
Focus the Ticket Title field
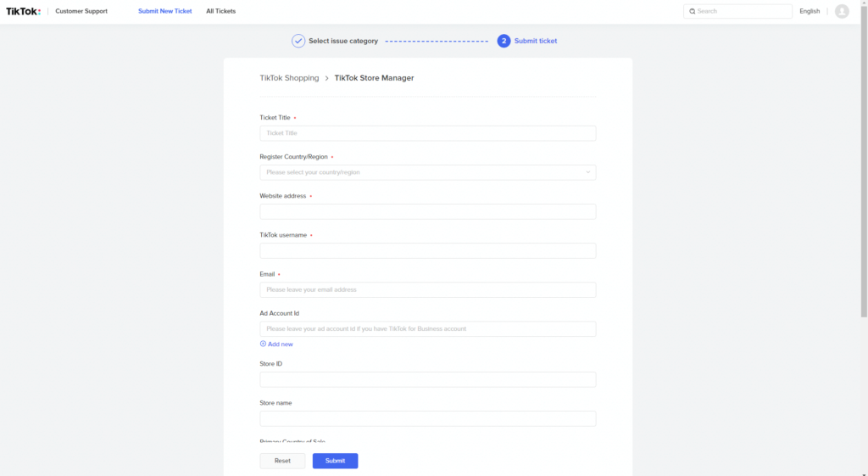pos(428,133)
